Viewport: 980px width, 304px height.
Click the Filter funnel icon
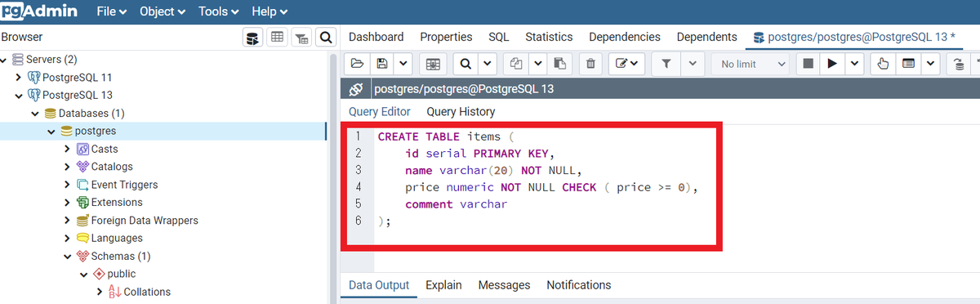pos(666,64)
